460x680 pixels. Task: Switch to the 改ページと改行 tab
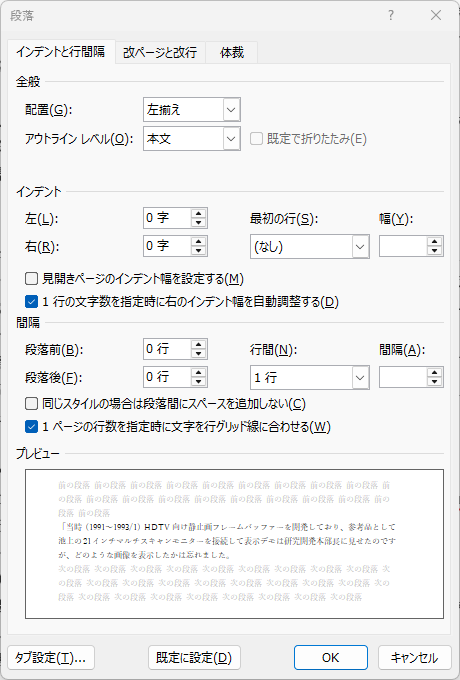coord(160,52)
